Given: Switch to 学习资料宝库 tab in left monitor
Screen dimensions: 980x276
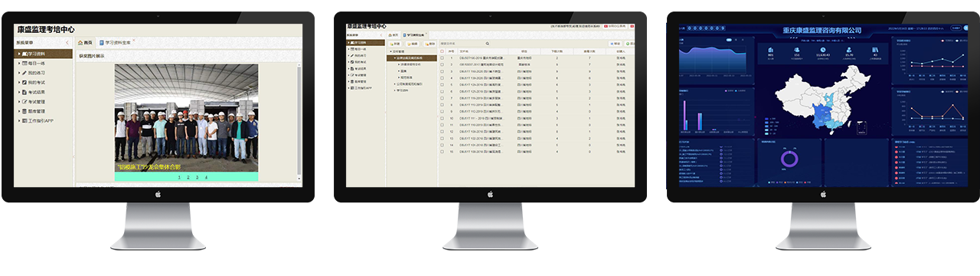Looking at the screenshot, I should [x=115, y=43].
